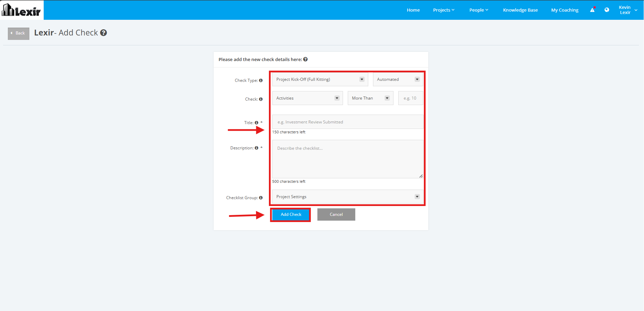Image resolution: width=644 pixels, height=311 pixels.
Task: Click the Add Check button
Action: pos(291,214)
